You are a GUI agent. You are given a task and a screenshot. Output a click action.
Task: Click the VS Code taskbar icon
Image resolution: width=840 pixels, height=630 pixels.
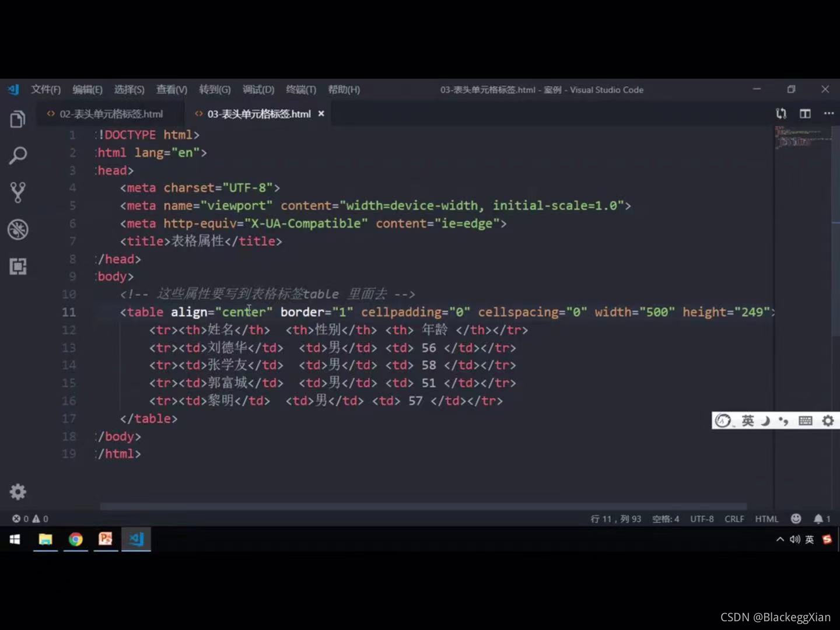click(x=136, y=539)
